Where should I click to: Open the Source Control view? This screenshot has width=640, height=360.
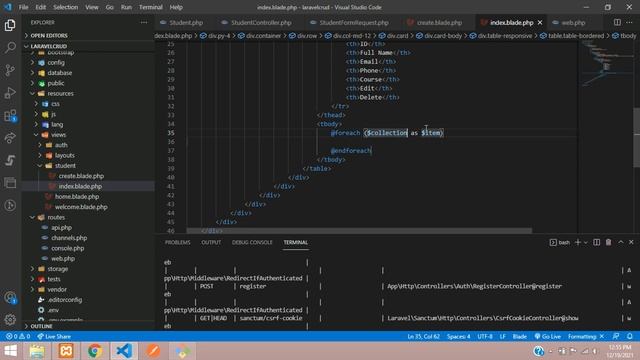pos(10,70)
